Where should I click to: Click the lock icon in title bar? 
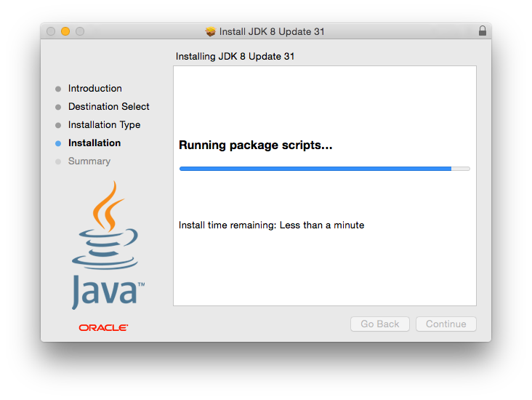click(482, 31)
